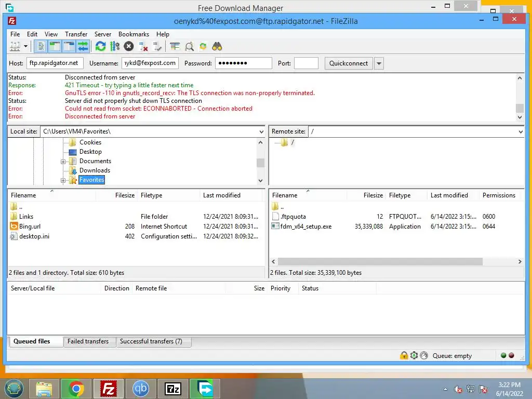This screenshot has height=399, width=532.
Task: Click the Password input field
Action: [x=243, y=63]
